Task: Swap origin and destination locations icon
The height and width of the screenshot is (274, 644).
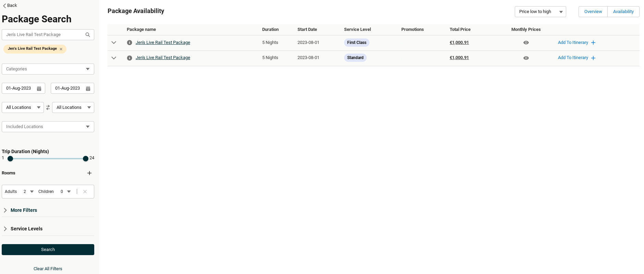Action: click(48, 107)
